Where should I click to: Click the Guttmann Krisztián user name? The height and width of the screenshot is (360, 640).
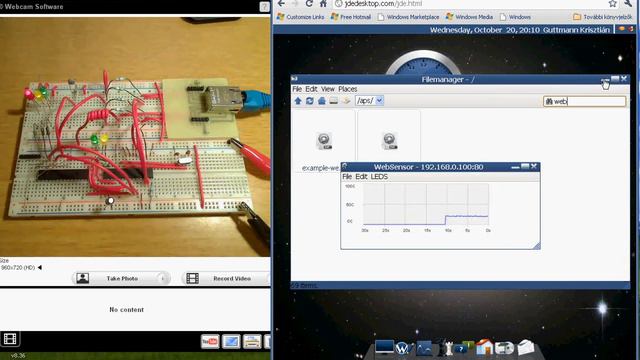[576, 30]
